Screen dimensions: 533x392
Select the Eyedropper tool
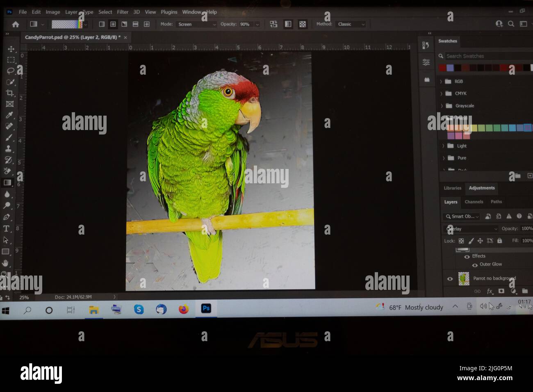pyautogui.click(x=9, y=115)
